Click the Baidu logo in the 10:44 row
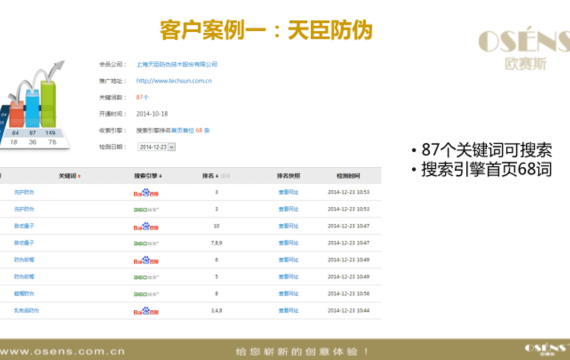 coord(146,311)
